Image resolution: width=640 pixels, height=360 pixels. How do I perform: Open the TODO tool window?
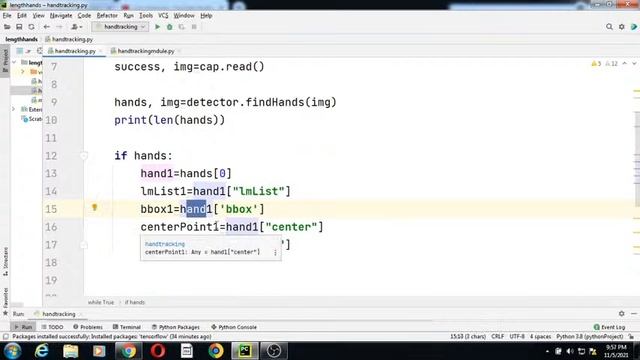pyautogui.click(x=52, y=327)
